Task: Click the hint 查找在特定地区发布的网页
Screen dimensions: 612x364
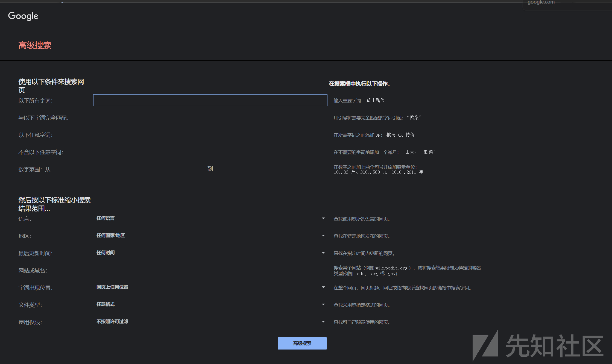Action: click(362, 236)
